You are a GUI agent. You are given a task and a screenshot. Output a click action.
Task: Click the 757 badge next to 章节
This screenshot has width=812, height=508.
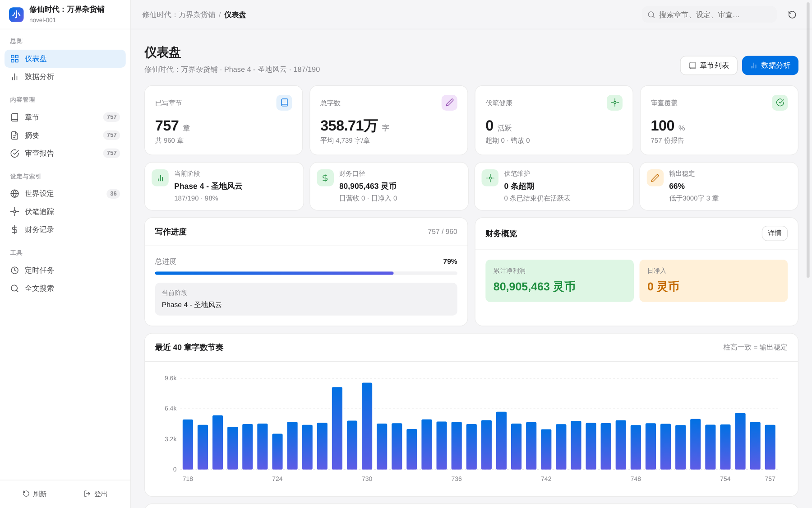click(111, 117)
